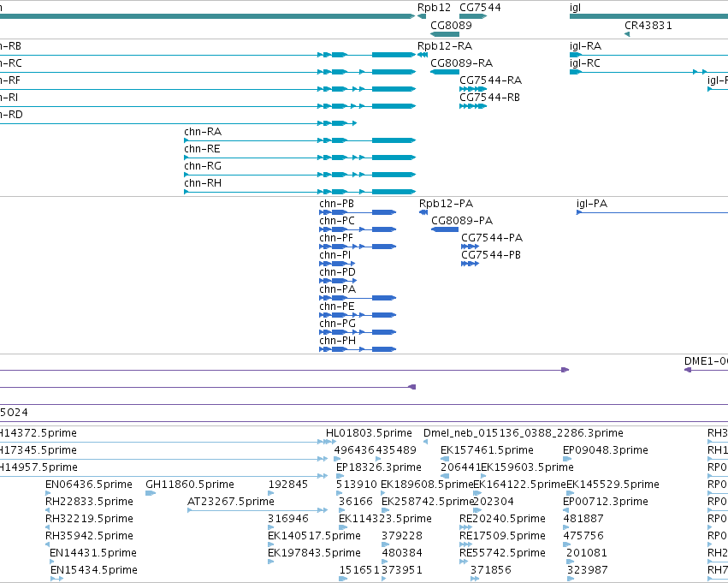Click the chn-PB protein label
Image resolution: width=728 pixels, height=583 pixels.
coord(336,204)
